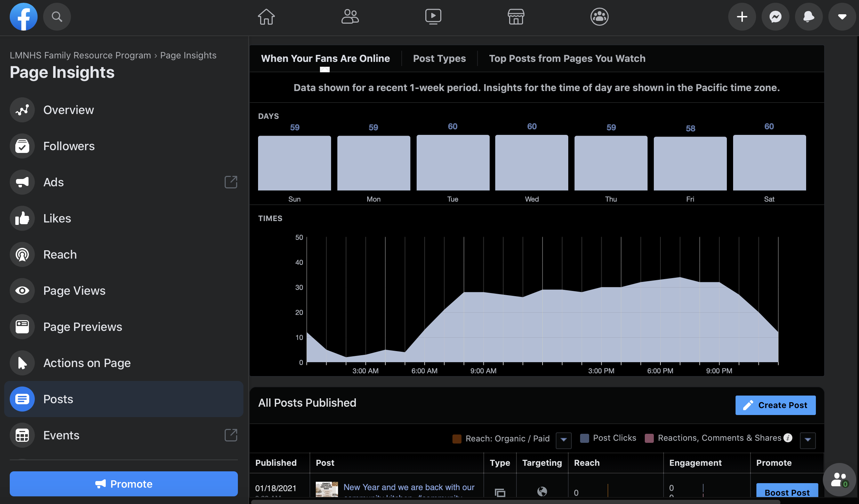Image resolution: width=859 pixels, height=504 pixels.
Task: Click the Reach column header
Action: point(587,463)
